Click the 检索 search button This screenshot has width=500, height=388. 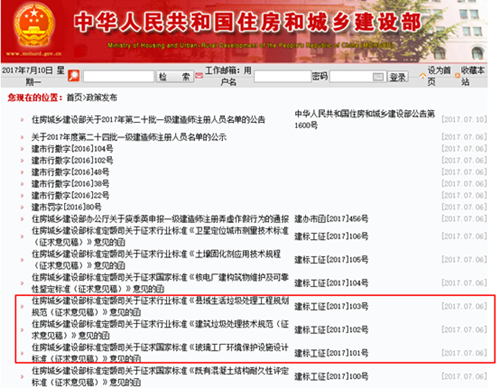[x=175, y=77]
